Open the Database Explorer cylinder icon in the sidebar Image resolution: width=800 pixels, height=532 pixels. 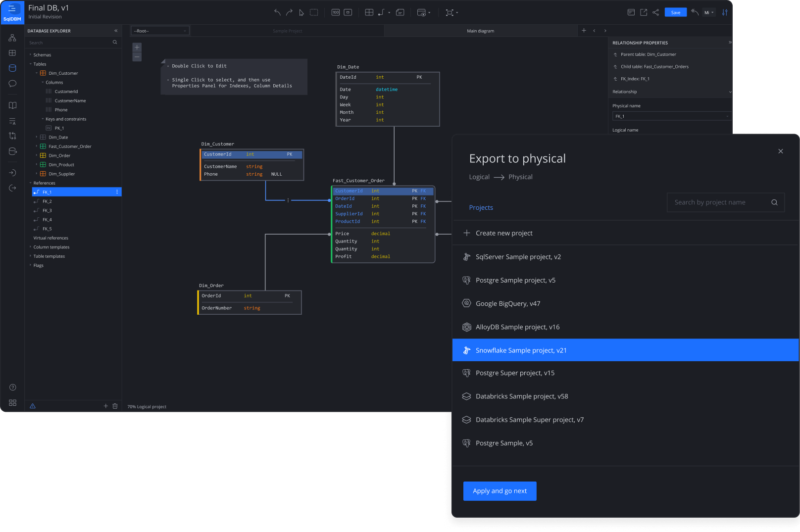point(12,68)
